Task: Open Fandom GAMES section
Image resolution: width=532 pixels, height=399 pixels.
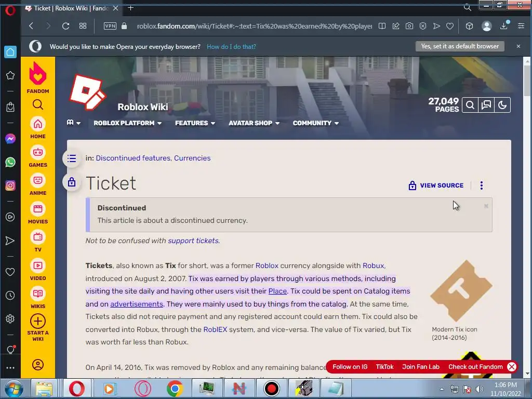Action: [37, 156]
